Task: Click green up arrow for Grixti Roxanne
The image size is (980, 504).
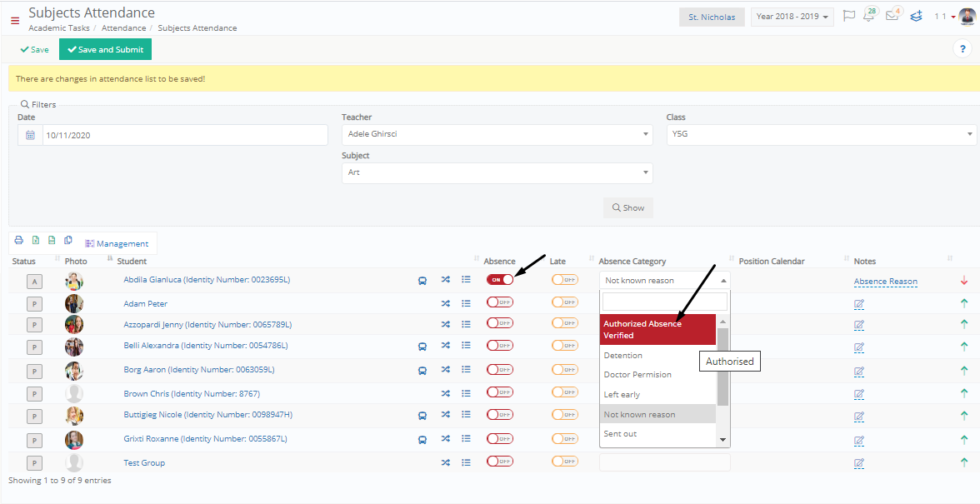Action: pos(963,440)
